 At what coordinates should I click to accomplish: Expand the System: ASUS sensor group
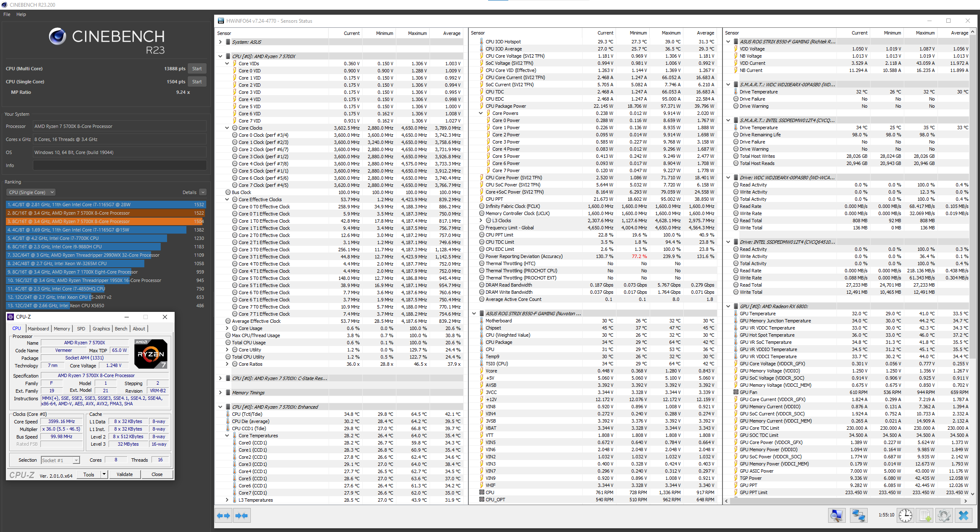(x=220, y=42)
